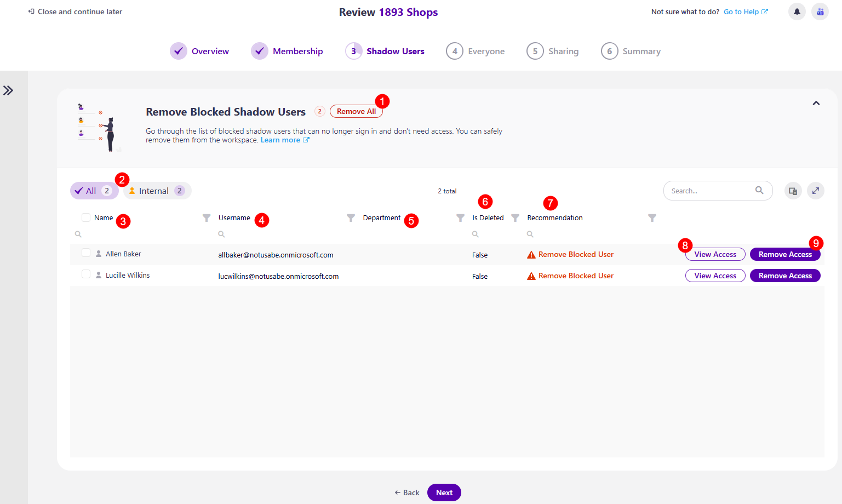Click the warning triangle beside Remove Blocked User
The width and height of the screenshot is (842, 504).
pos(531,254)
